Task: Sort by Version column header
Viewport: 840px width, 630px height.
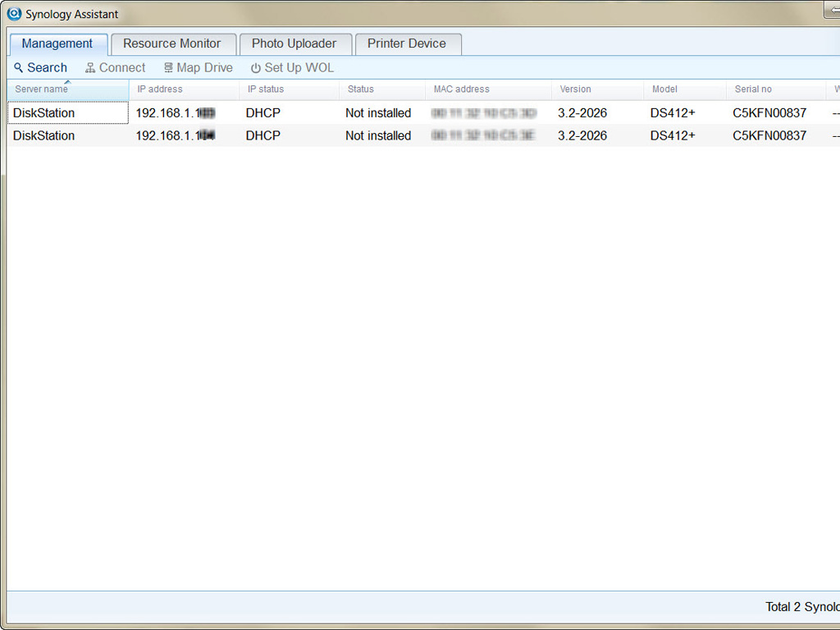Action: click(x=598, y=89)
